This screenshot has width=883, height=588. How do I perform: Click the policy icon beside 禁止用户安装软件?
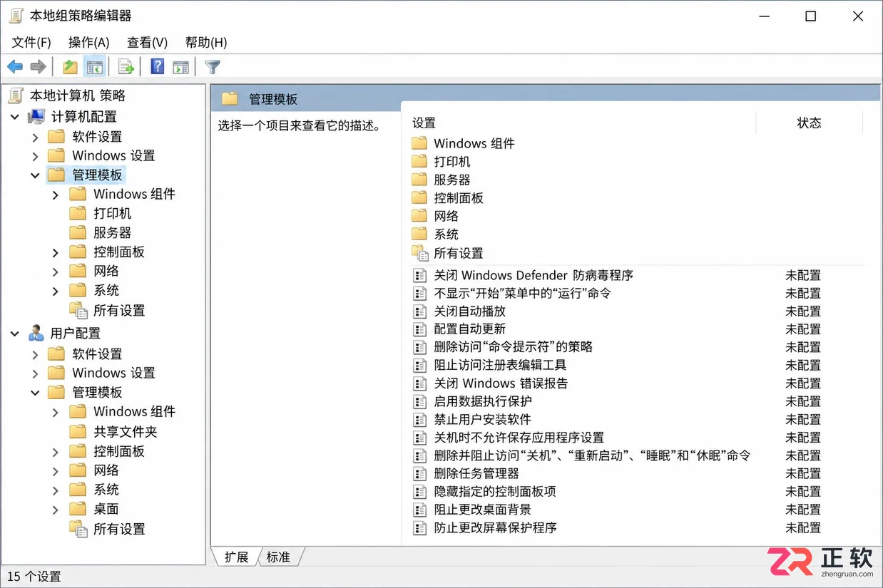420,419
